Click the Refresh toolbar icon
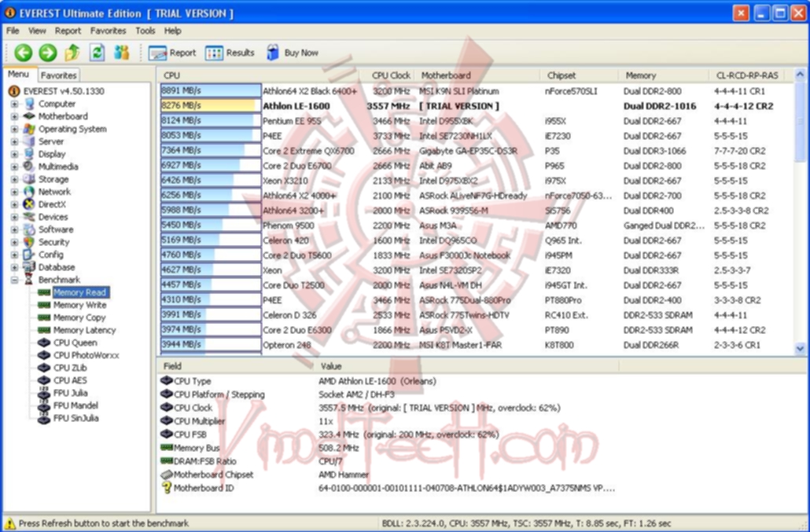 click(x=97, y=53)
